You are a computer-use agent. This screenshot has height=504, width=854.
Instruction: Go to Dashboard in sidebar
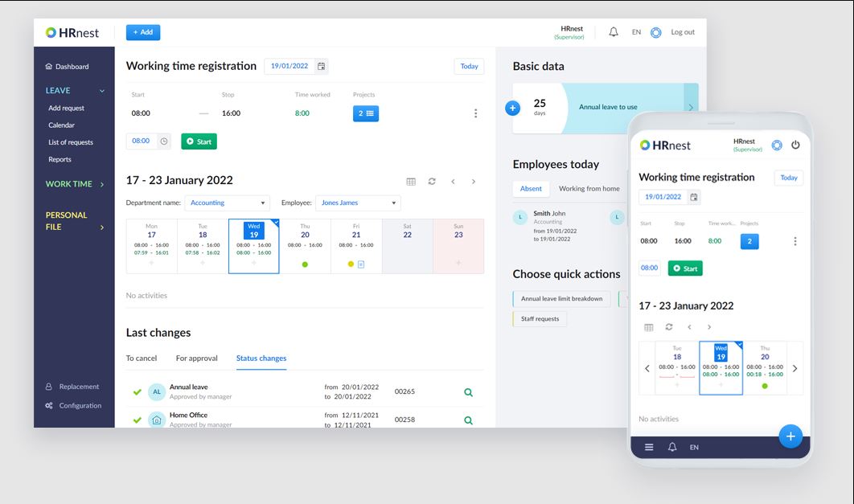(67, 67)
